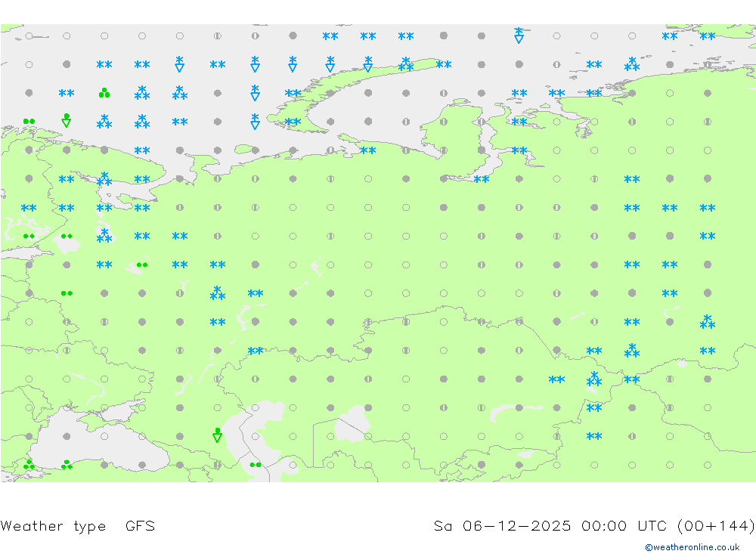Click the '00:00 UTC' time label
Viewport: 756px width, 554px height.
tap(625, 525)
